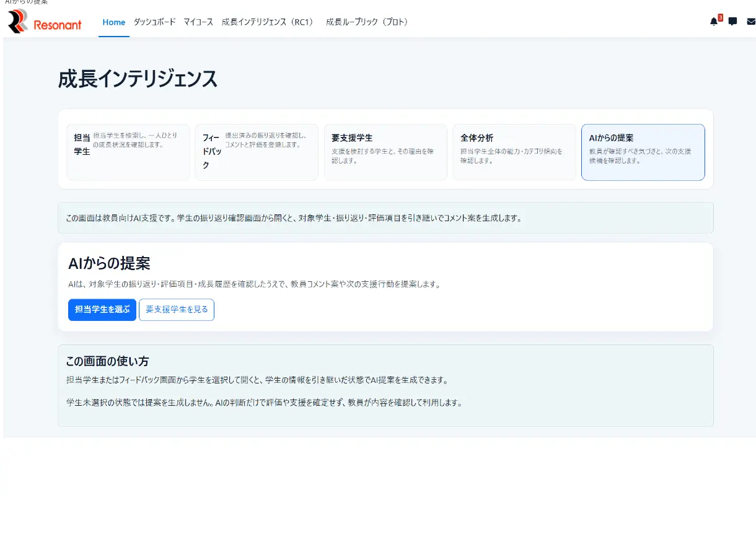756x539 pixels.
Task: Open the notifications bell icon
Action: (x=714, y=22)
